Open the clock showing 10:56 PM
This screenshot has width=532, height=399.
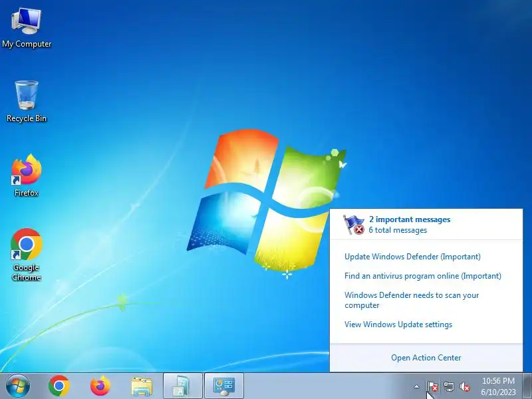point(498,386)
